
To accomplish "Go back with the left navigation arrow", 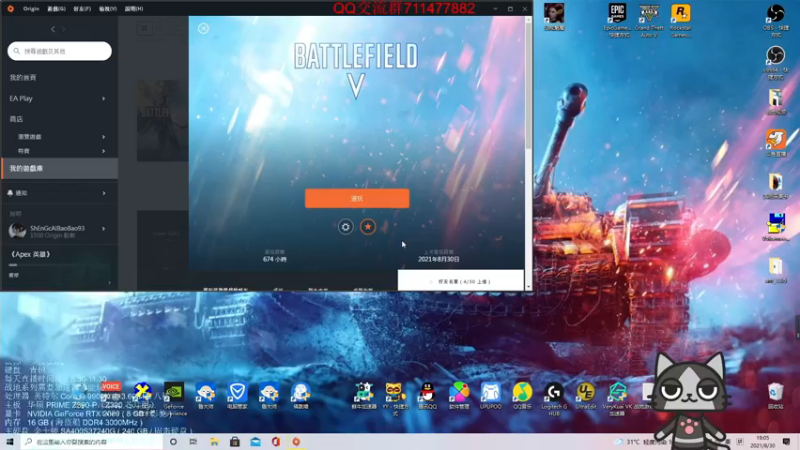I will coord(53,30).
